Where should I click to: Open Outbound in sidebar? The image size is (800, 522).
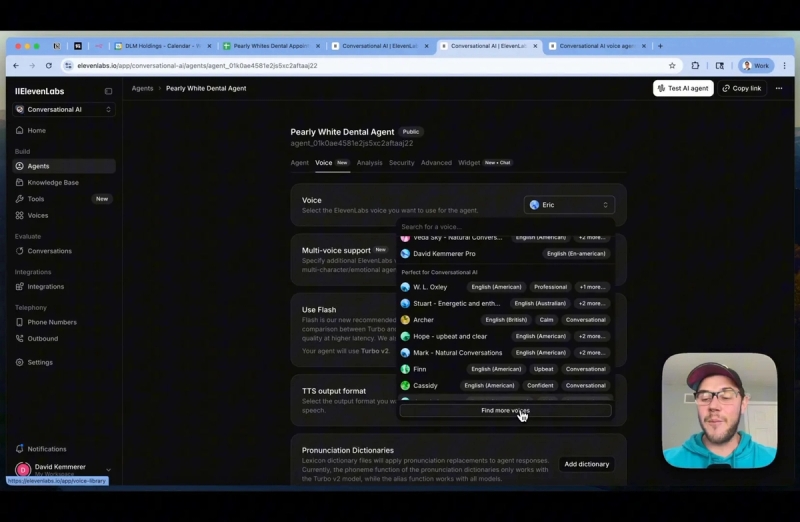pos(64,338)
